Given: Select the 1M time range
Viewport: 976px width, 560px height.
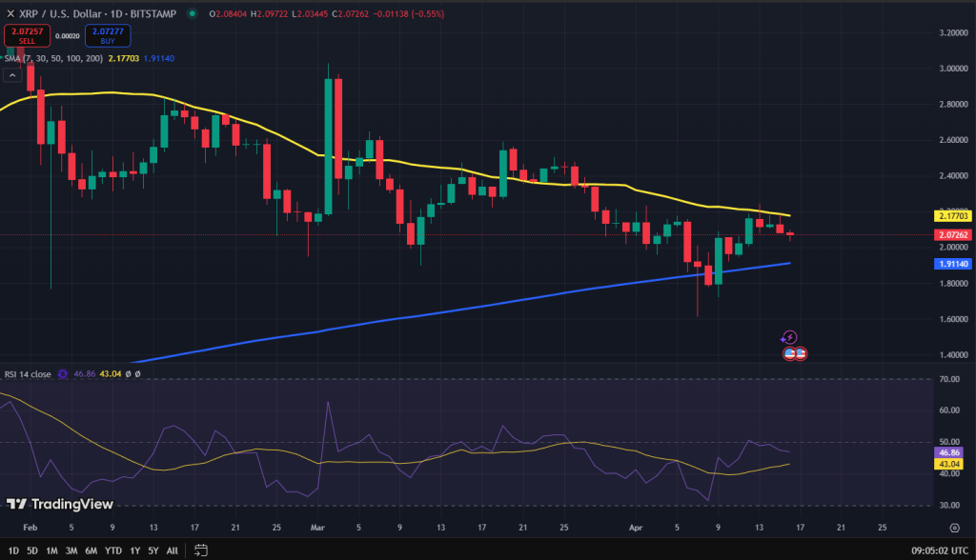Looking at the screenshot, I should (51, 550).
